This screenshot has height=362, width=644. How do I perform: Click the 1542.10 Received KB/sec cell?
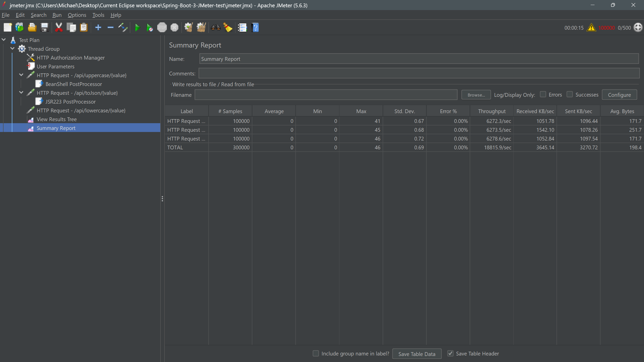click(535, 130)
